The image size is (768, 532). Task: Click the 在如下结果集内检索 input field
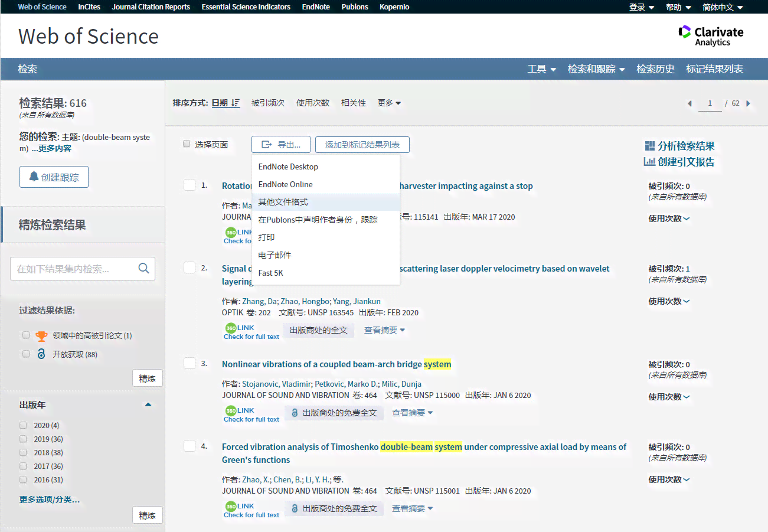pos(74,269)
